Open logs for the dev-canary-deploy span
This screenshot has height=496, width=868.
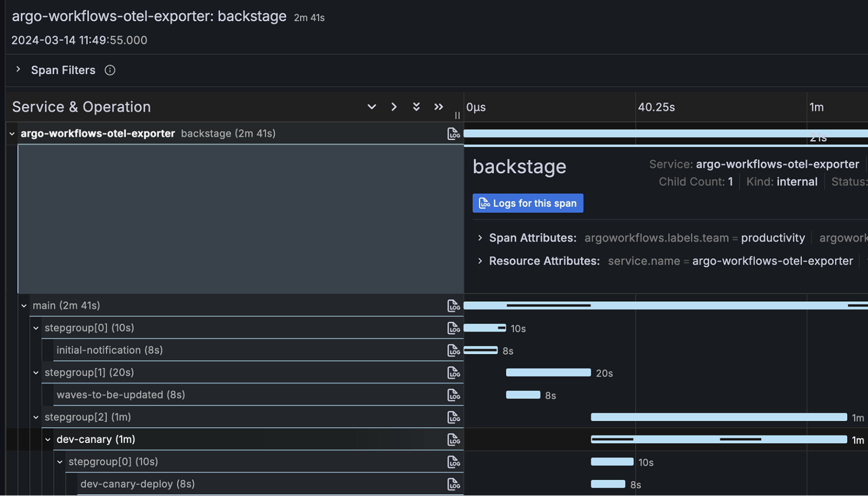coord(453,483)
